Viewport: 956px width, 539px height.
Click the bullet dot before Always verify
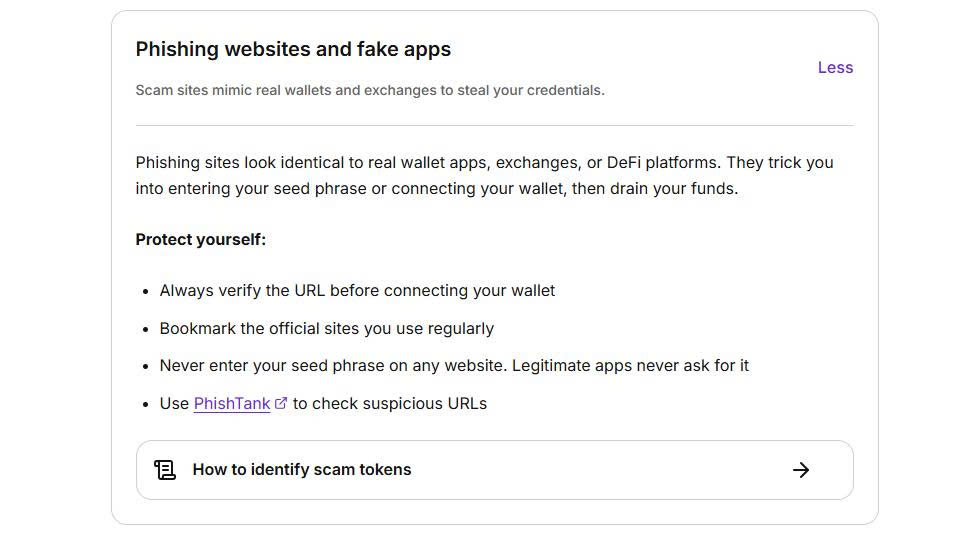tap(145, 292)
